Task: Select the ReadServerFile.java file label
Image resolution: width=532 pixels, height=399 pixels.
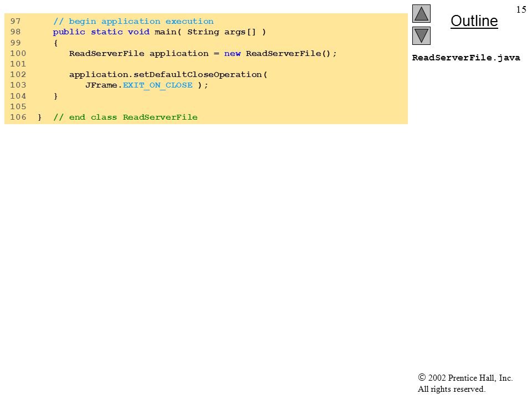Action: pos(466,58)
